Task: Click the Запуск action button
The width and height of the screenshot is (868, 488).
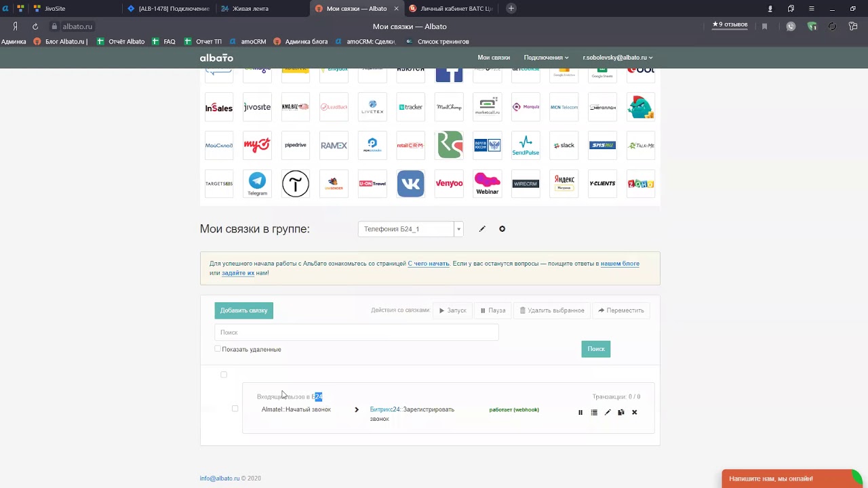Action: (452, 310)
